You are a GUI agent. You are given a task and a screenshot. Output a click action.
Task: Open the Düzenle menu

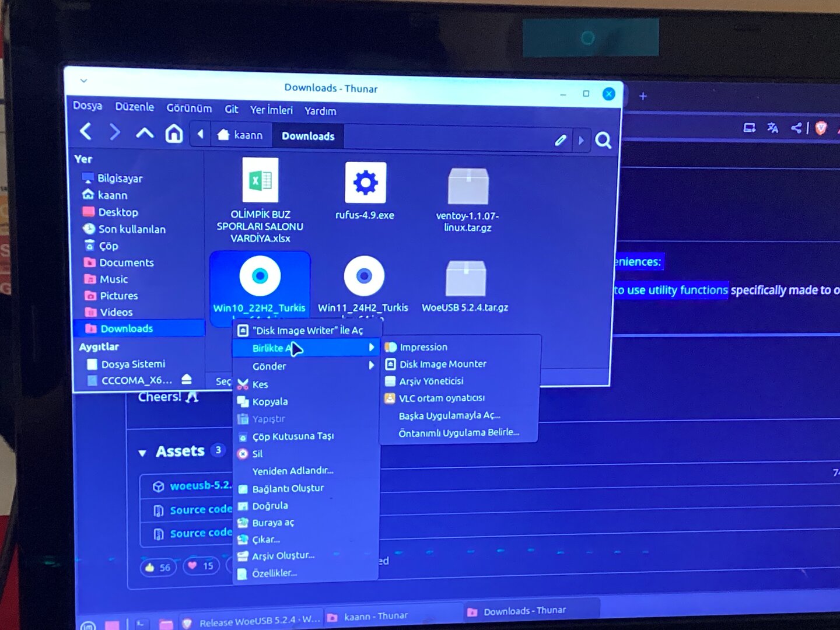[x=135, y=107]
